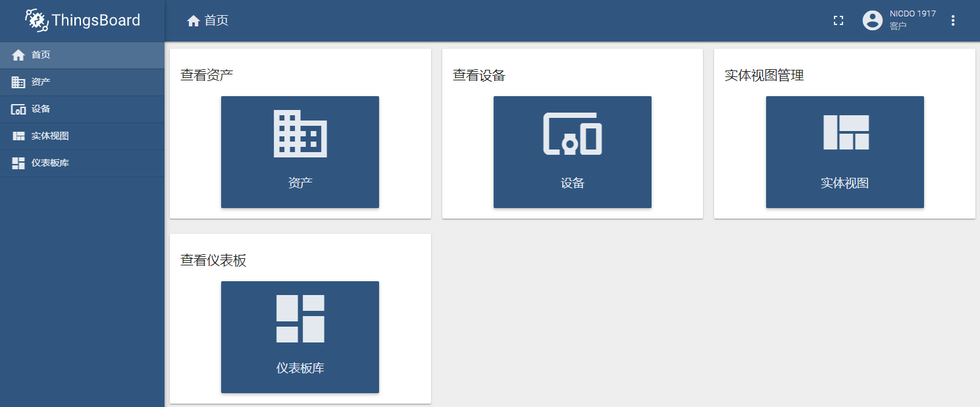This screenshot has height=407, width=980.
Task: Open the 实体视图 sidebar entry
Action: pyautogui.click(x=82, y=136)
